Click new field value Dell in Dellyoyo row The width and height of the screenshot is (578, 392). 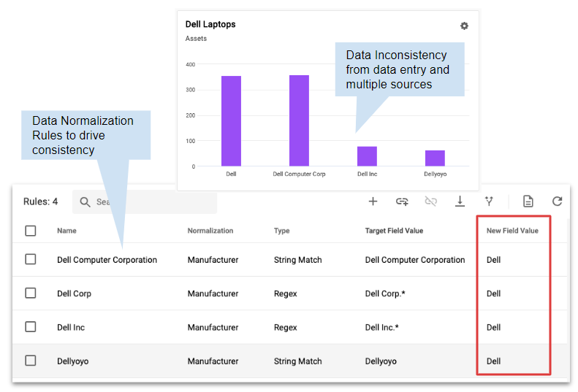point(493,361)
